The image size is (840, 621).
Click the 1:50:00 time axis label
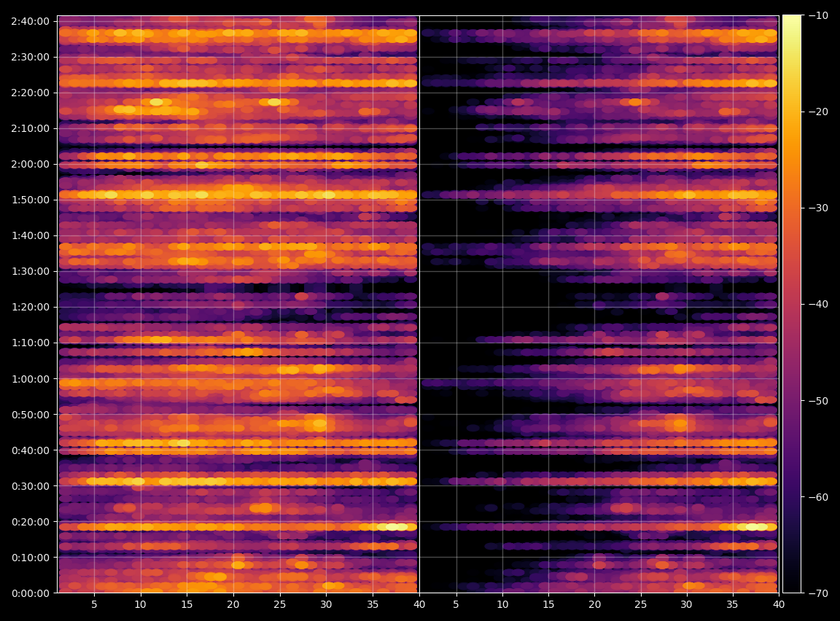click(x=31, y=200)
